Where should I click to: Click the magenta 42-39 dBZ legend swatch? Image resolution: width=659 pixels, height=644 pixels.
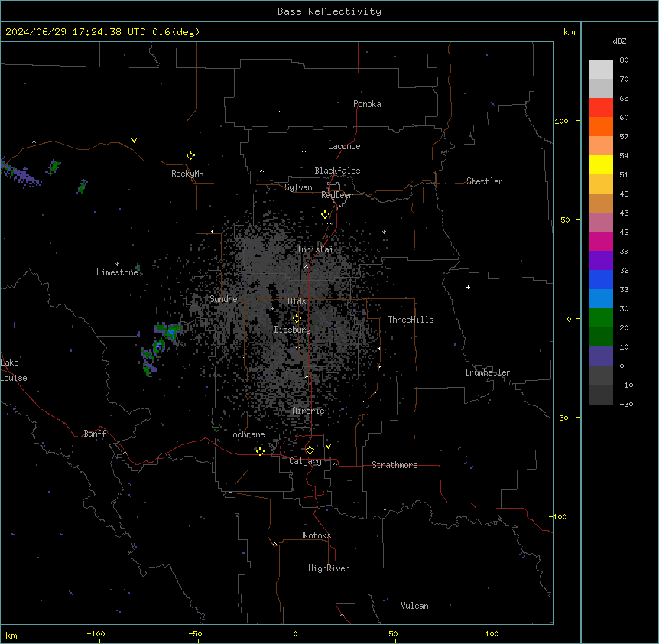point(601,241)
